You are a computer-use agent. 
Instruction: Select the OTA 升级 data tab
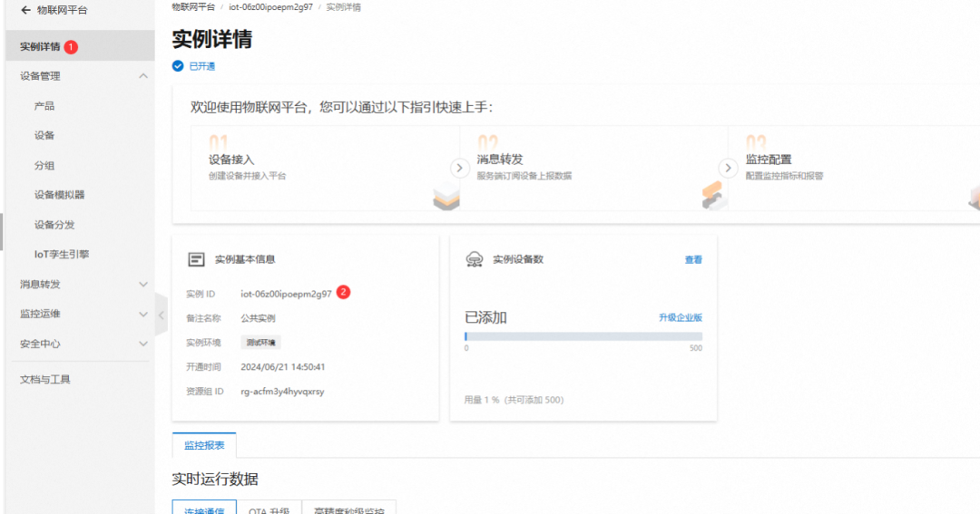(269, 509)
